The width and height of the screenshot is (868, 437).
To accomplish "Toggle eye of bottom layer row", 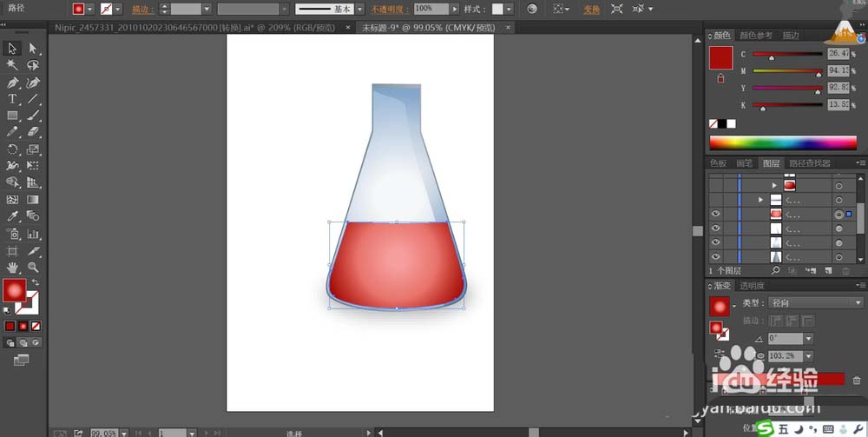I will [716, 257].
